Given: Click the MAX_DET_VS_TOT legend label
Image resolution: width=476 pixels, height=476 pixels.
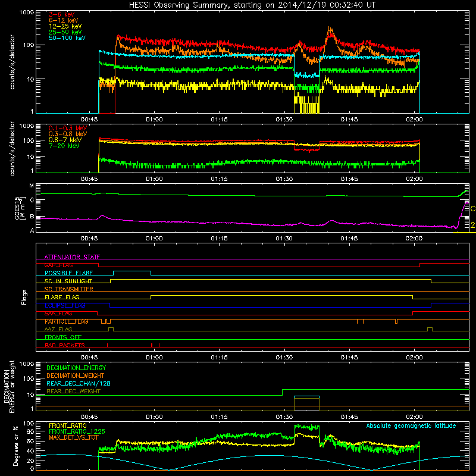Looking at the screenshot, I should (74, 437).
